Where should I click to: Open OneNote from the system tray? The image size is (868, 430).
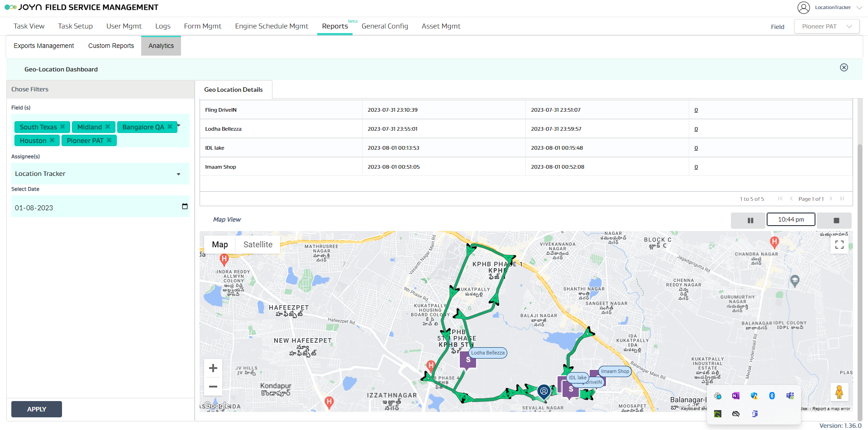tap(735, 396)
